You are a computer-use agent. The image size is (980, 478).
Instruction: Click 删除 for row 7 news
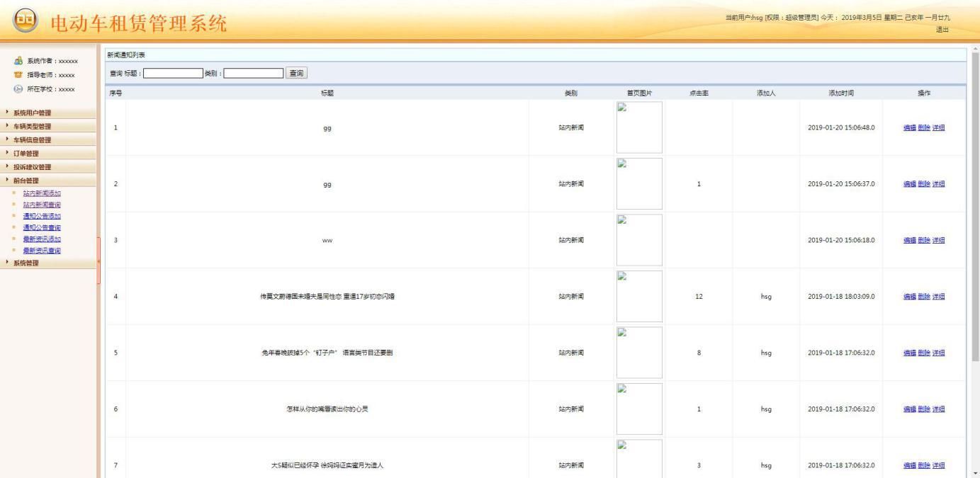pyautogui.click(x=924, y=465)
